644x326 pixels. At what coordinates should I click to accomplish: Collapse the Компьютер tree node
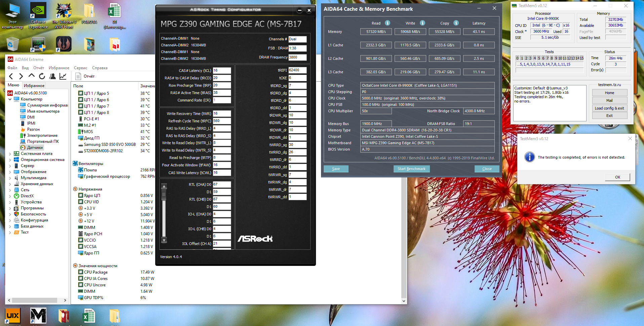coord(10,99)
